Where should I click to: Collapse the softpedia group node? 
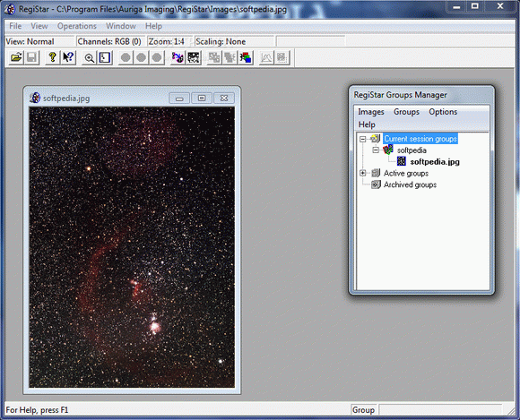tap(376, 150)
